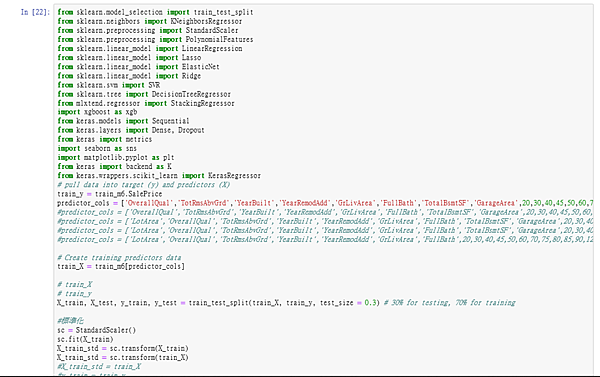Image resolution: width=600 pixels, height=377 pixels.
Task: Click the train_X = train_m6[predictor_cols] line
Action: point(121,266)
